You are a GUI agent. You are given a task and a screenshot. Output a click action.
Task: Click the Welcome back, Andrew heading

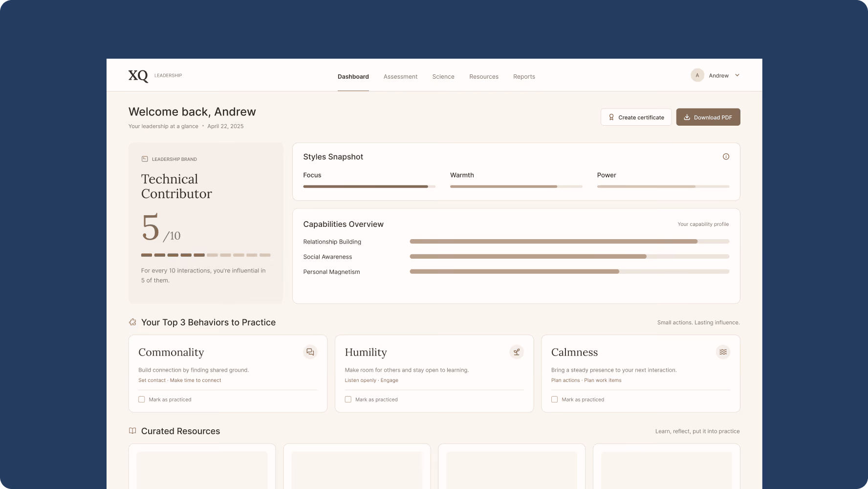click(192, 111)
